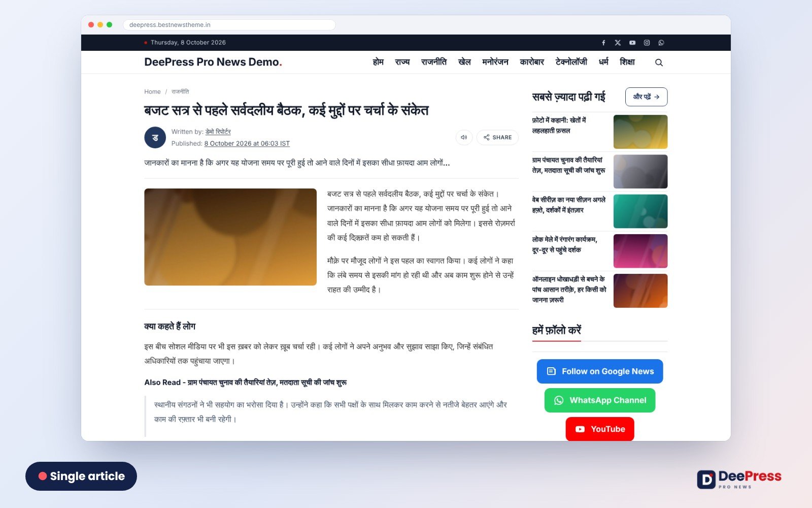Open author link डेमो रिपोर्टर

point(218,132)
